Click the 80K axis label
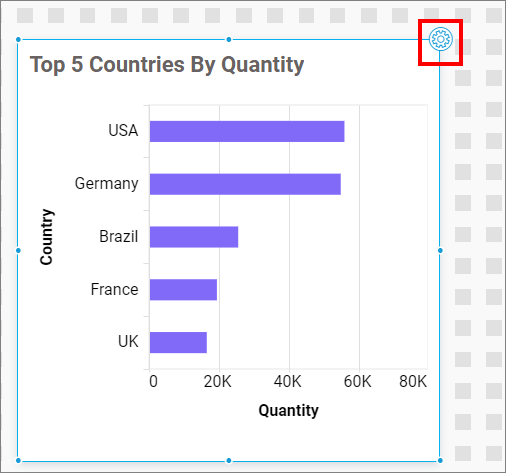This screenshot has width=506, height=473. tap(413, 381)
